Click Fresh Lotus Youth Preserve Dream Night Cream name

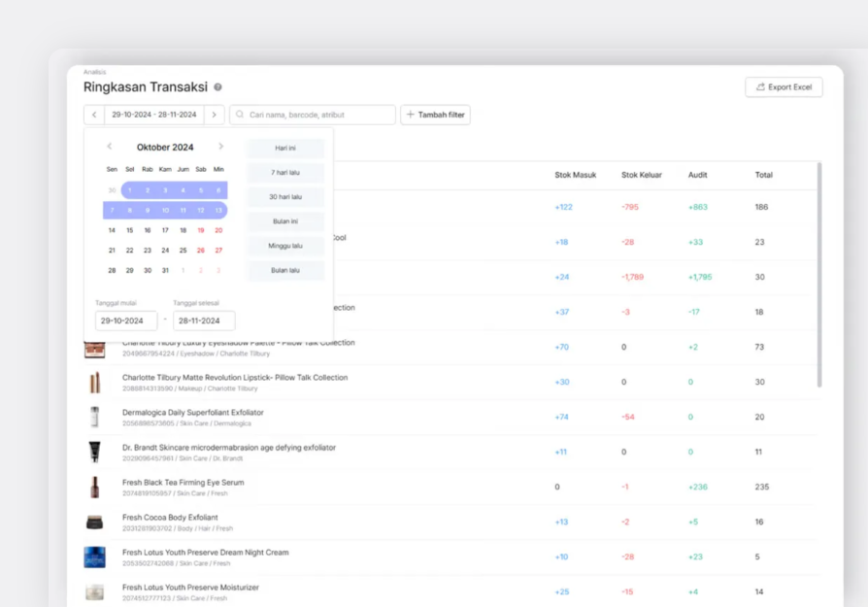(206, 553)
